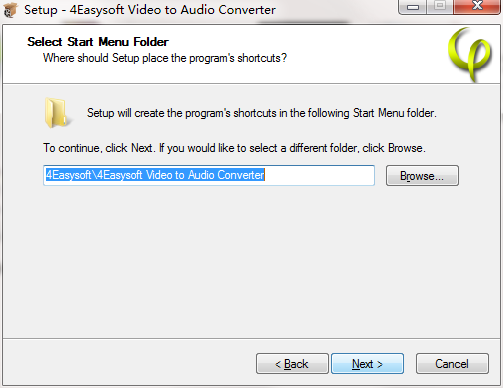Open the Browse... folder dialog

[422, 176]
